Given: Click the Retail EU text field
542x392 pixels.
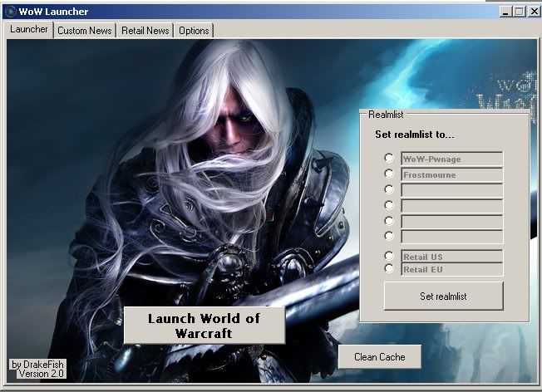Looking at the screenshot, I should coord(451,269).
